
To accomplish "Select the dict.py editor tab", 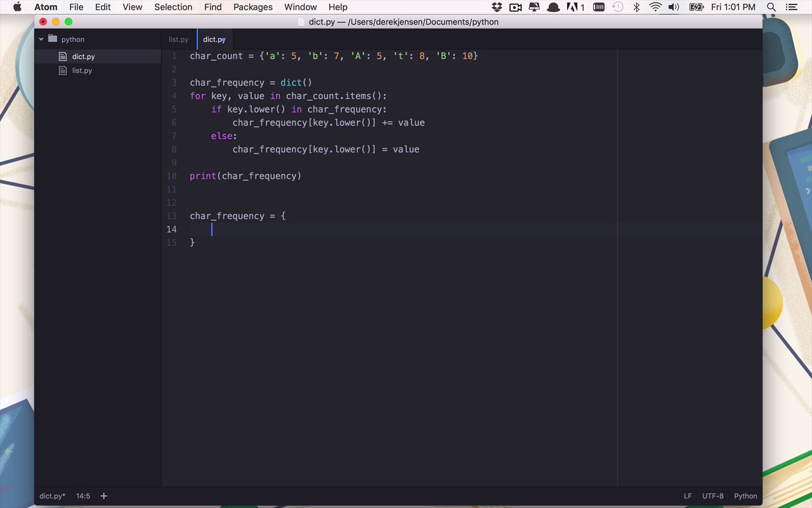I will point(214,39).
